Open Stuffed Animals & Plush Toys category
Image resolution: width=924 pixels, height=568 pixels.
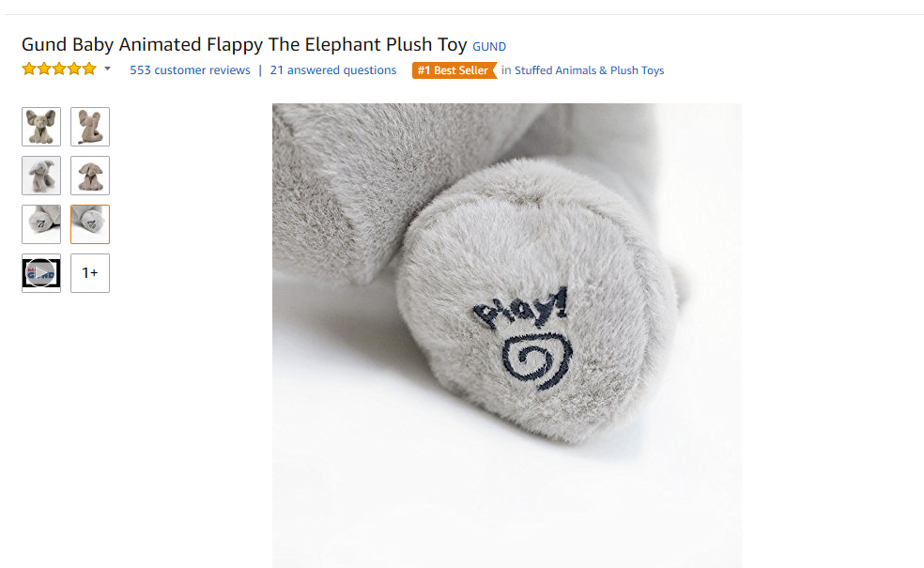point(590,70)
